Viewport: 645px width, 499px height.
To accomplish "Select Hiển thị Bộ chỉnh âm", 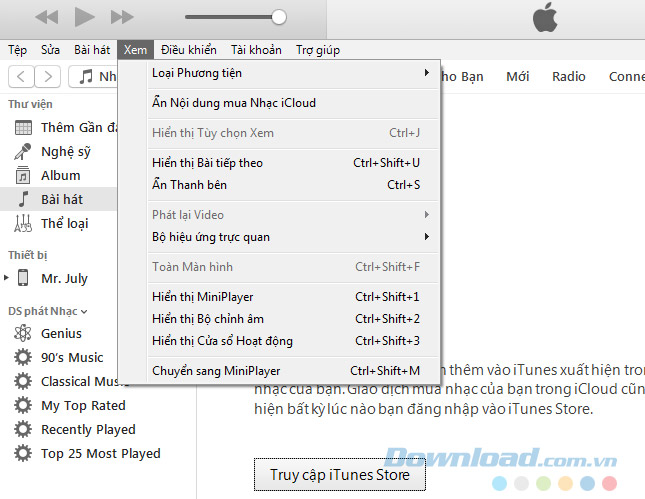I will (292, 319).
